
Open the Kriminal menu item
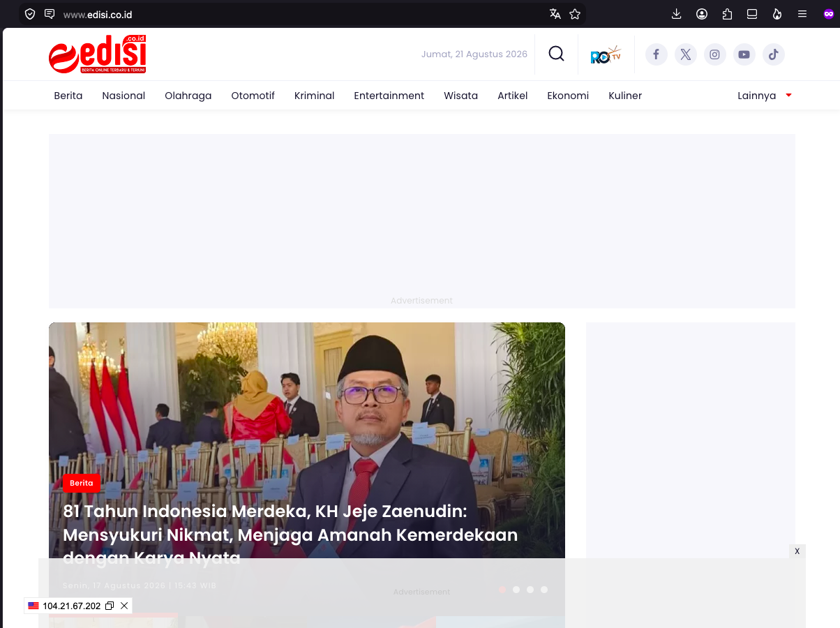pos(315,96)
